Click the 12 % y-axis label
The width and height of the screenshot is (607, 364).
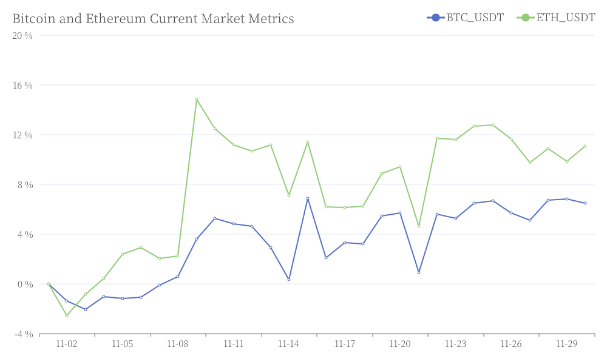click(22, 135)
